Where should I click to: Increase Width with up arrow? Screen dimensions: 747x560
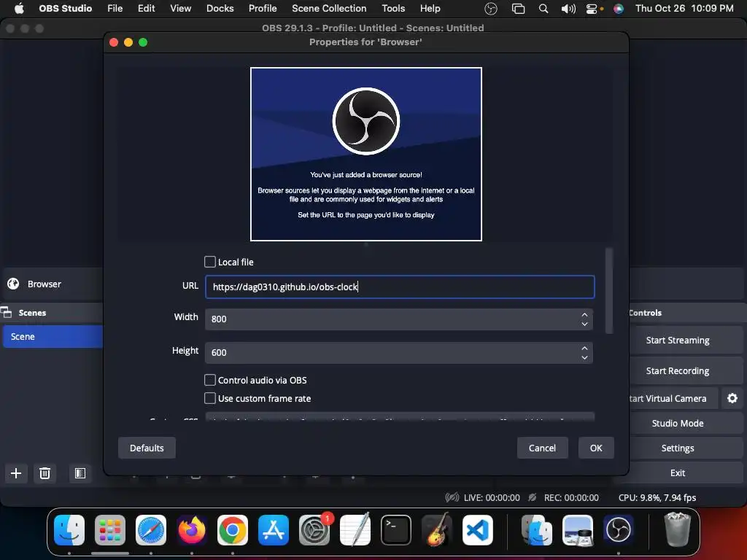click(x=584, y=314)
